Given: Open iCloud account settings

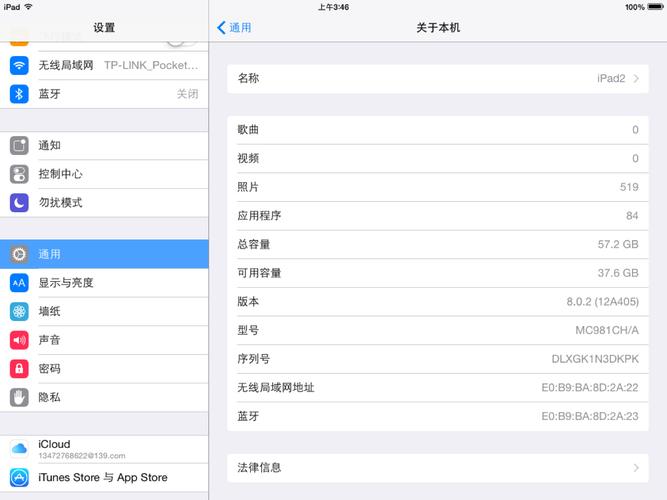Looking at the screenshot, I should point(104,449).
